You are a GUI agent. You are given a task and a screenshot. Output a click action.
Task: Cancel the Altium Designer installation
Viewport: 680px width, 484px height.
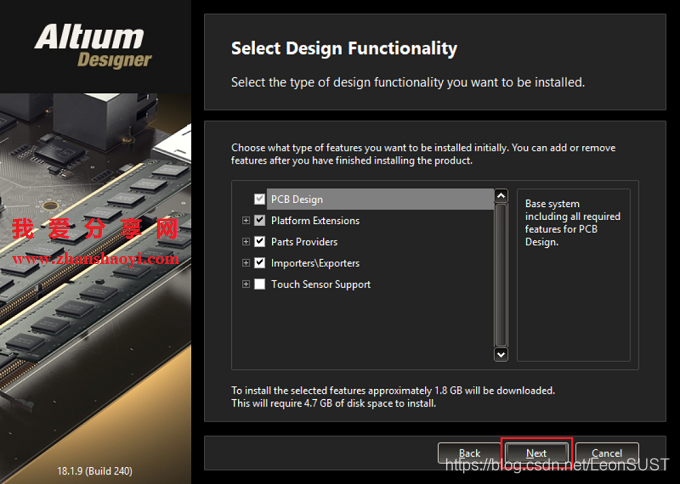pyautogui.click(x=606, y=453)
